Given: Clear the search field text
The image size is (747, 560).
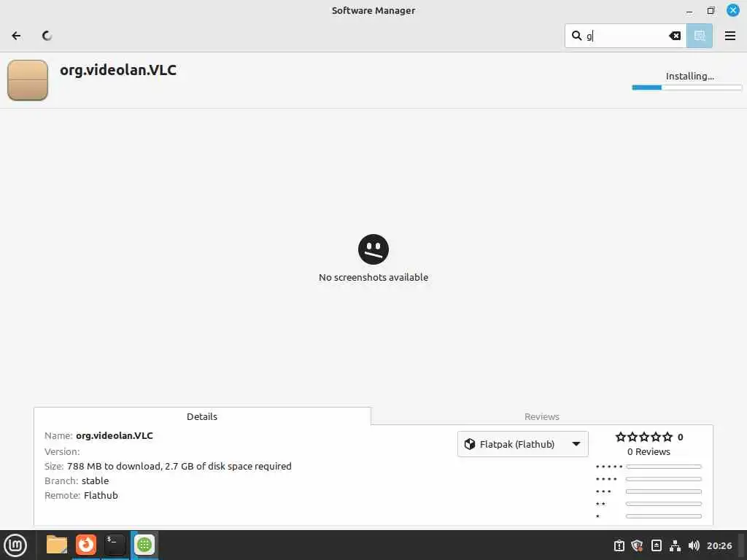Looking at the screenshot, I should tap(675, 36).
